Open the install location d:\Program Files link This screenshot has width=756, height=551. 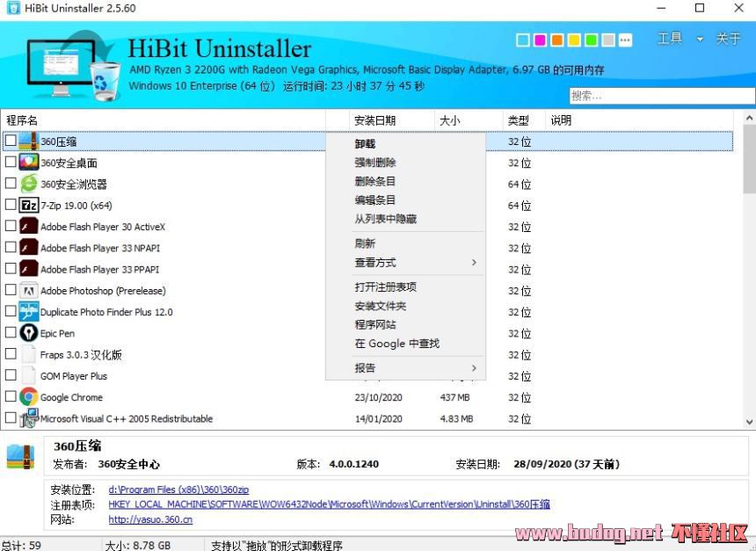(178, 489)
